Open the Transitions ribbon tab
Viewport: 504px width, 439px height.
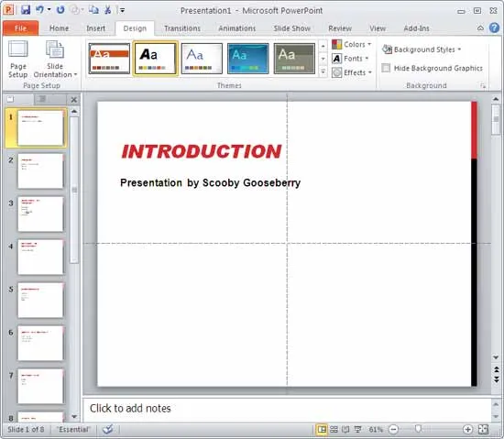coord(182,28)
